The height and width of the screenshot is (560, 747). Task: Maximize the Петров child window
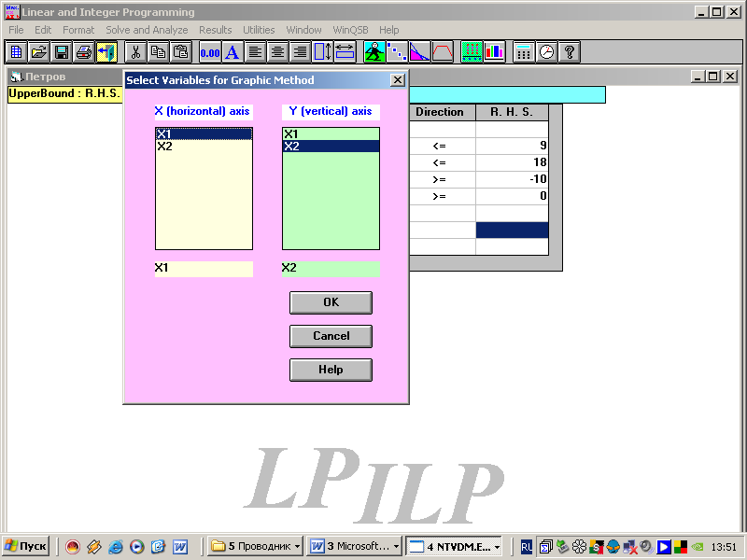712,77
